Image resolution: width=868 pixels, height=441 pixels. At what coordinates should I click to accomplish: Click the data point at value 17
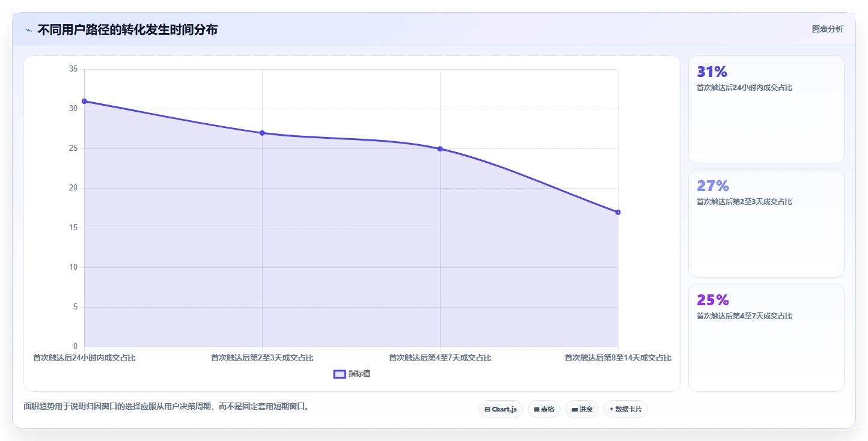click(618, 212)
